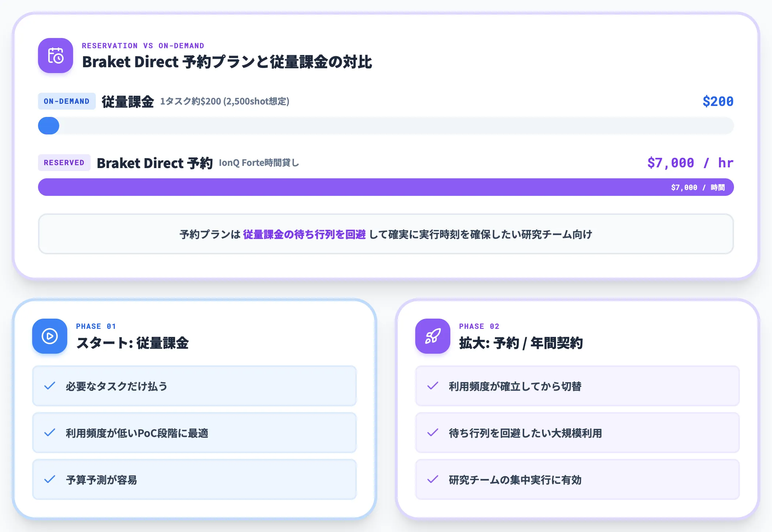This screenshot has width=772, height=532.
Task: Click the $7,000 / 時間 label inside bar
Action: click(x=698, y=187)
